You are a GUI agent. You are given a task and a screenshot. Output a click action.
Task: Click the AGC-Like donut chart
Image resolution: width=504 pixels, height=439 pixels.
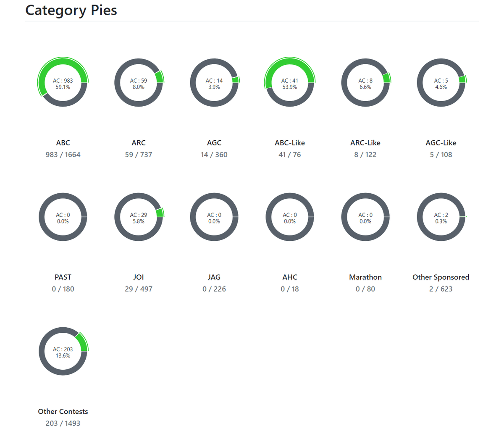(441, 83)
